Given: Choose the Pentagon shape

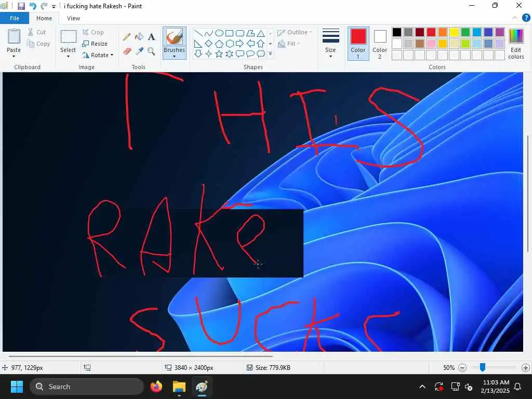Looking at the screenshot, I should (219, 44).
